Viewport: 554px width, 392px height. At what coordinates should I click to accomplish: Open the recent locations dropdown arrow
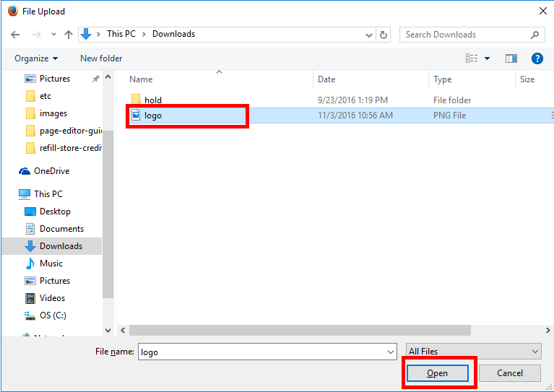tap(53, 35)
